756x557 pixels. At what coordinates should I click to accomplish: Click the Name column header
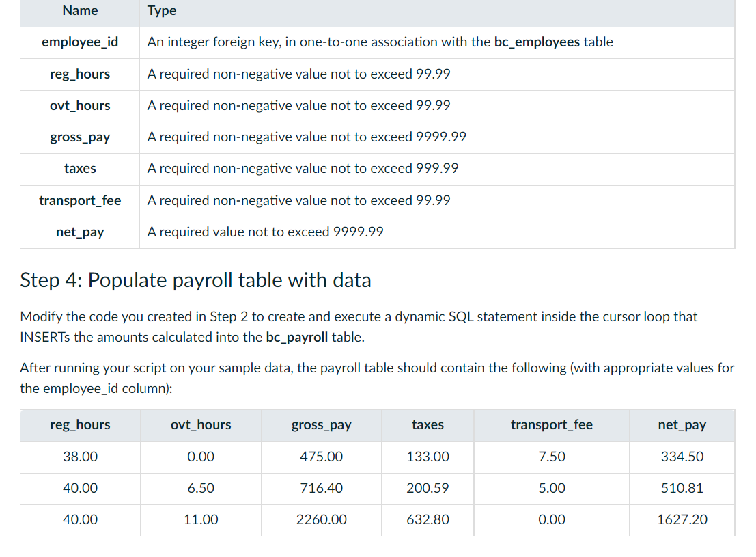click(x=80, y=10)
